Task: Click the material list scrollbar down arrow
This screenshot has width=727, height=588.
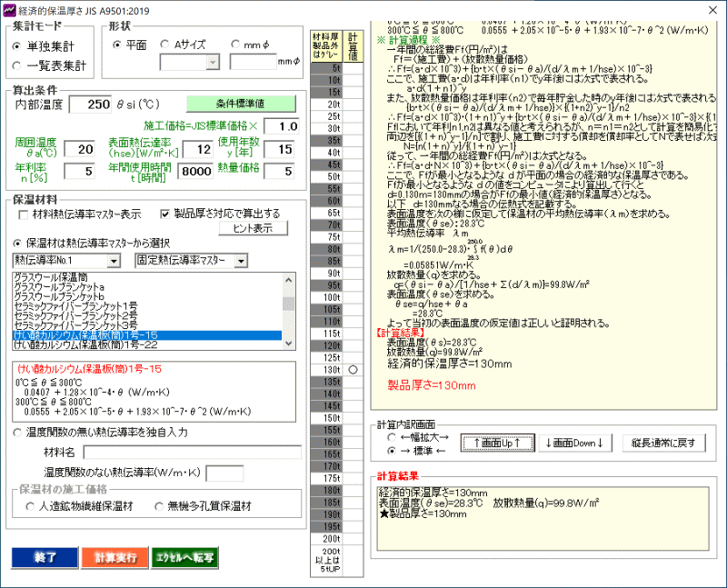Action: pyautogui.click(x=288, y=343)
